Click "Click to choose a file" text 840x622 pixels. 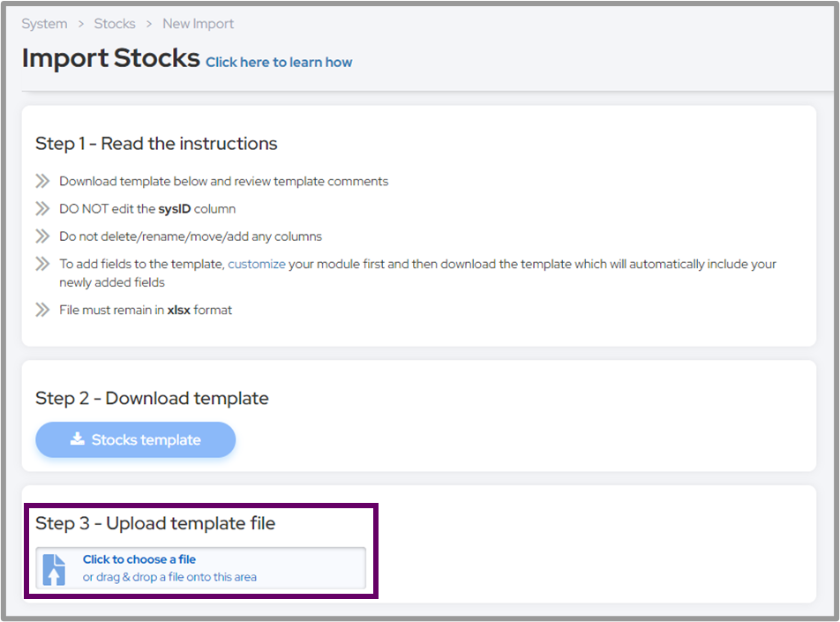tap(139, 559)
